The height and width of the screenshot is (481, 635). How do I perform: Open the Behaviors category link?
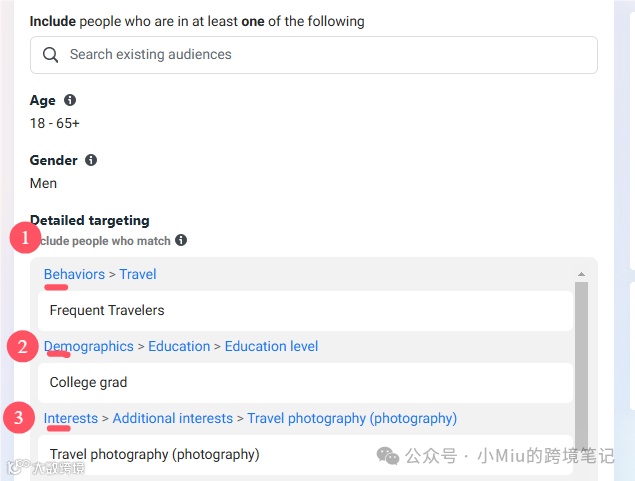pos(74,274)
